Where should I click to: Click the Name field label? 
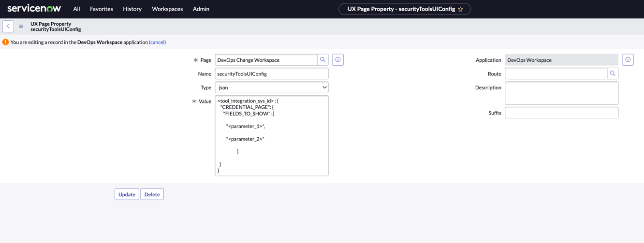pyautogui.click(x=205, y=73)
